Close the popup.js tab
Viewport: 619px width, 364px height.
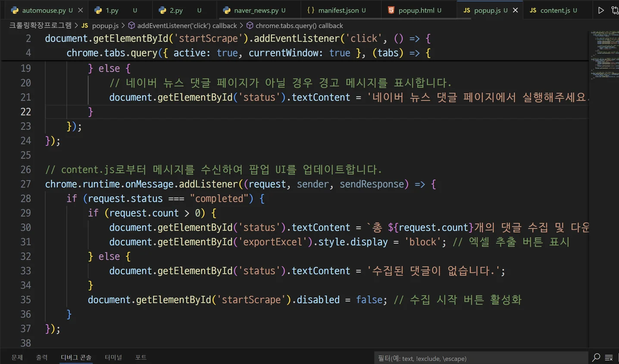pos(516,10)
